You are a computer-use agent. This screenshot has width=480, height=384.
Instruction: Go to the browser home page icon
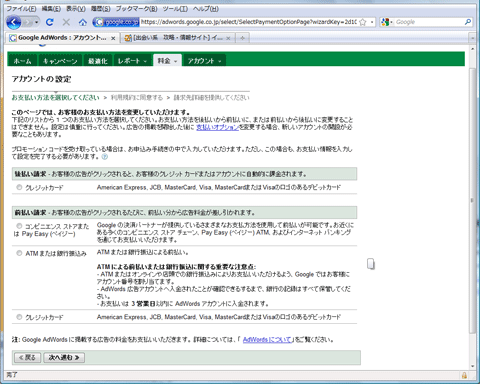point(82,22)
